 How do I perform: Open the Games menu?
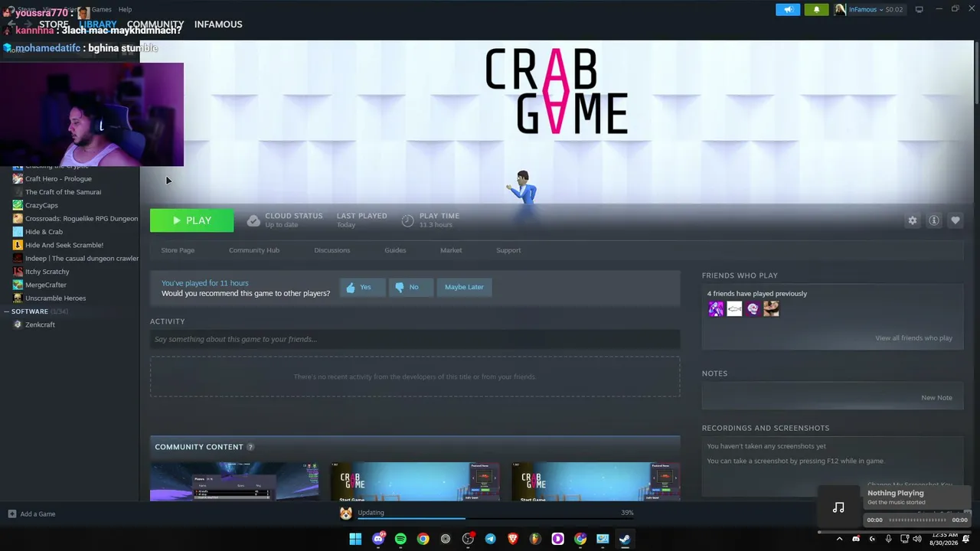point(101,9)
